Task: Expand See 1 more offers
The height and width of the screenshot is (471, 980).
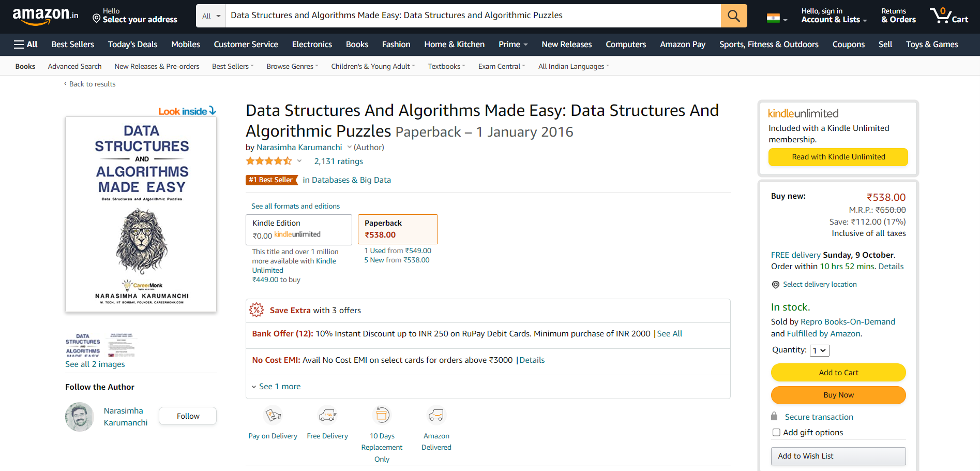Action: point(276,387)
